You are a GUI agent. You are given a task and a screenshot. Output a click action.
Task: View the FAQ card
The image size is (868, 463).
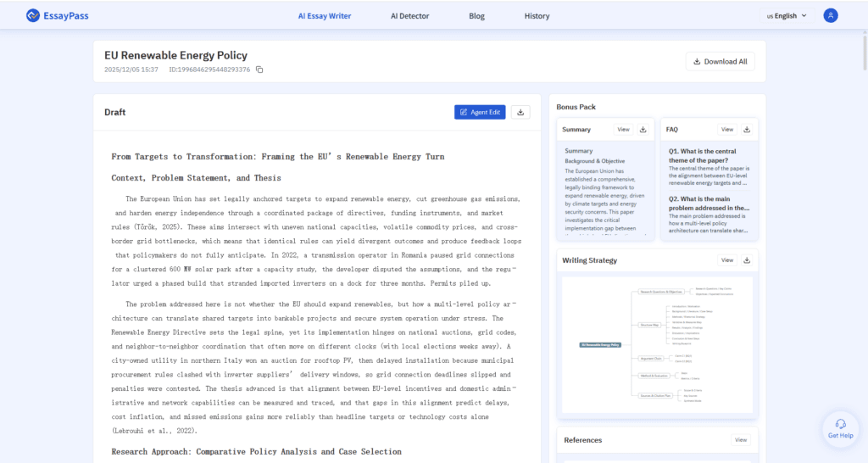[x=726, y=130]
